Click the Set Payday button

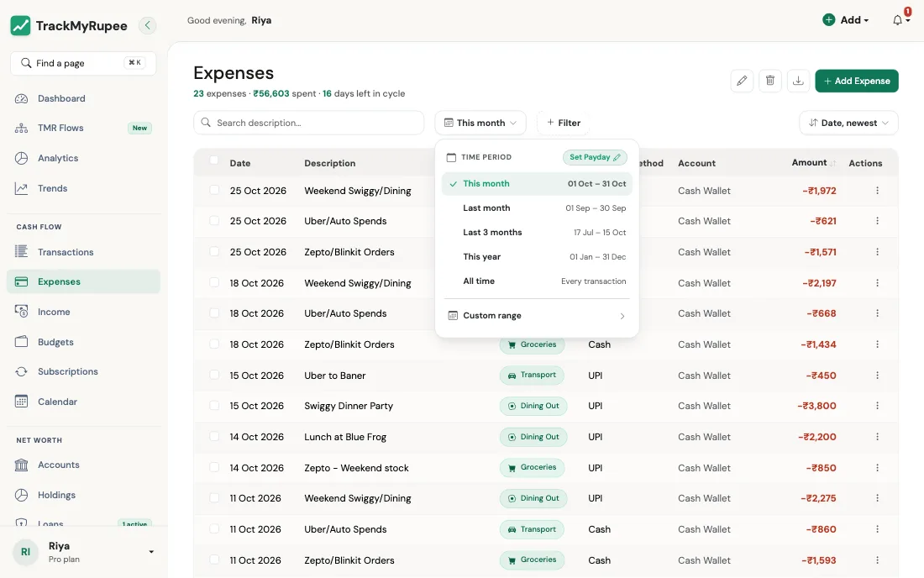point(595,157)
